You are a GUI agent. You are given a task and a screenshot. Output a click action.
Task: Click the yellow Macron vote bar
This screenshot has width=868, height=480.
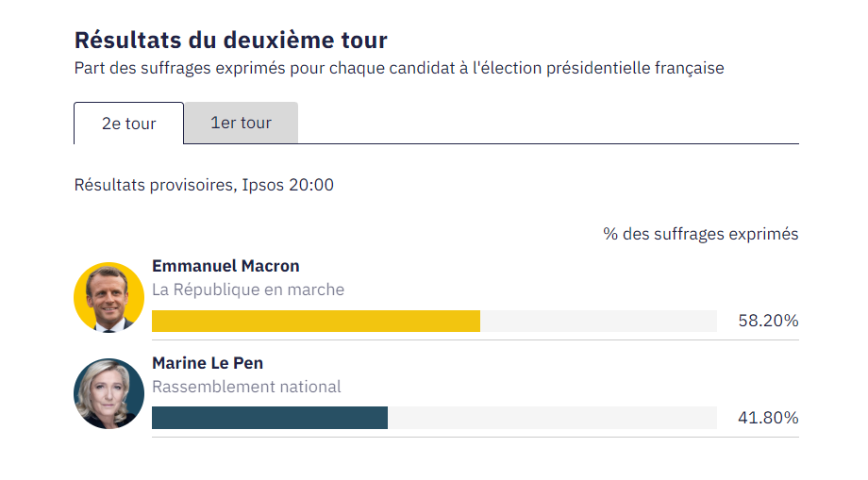(x=315, y=321)
